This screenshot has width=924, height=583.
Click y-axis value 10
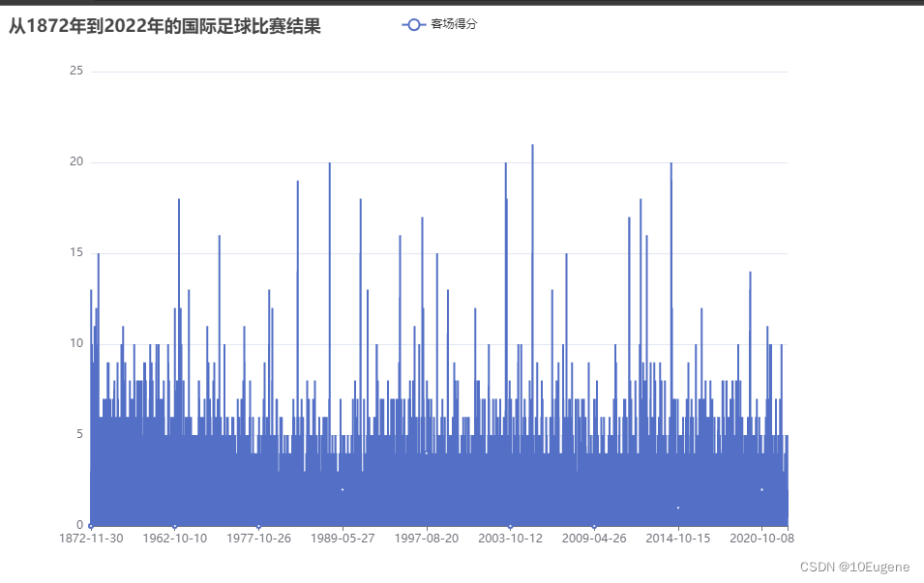pyautogui.click(x=76, y=343)
